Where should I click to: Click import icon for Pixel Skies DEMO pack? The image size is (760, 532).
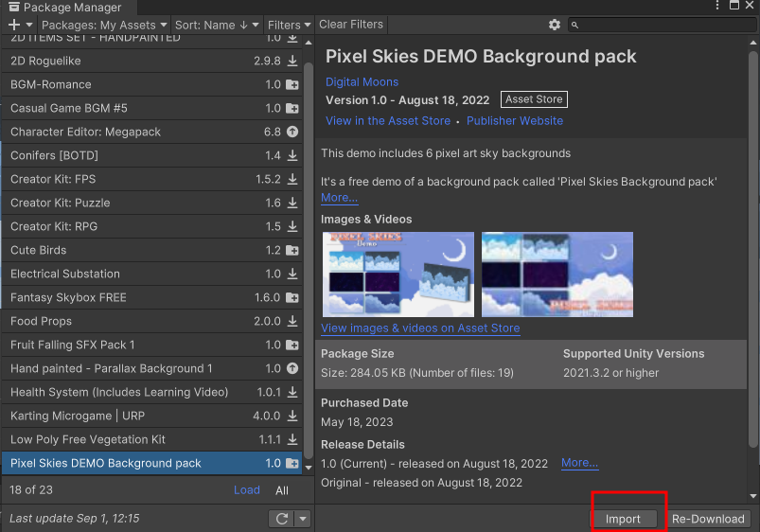click(x=292, y=463)
